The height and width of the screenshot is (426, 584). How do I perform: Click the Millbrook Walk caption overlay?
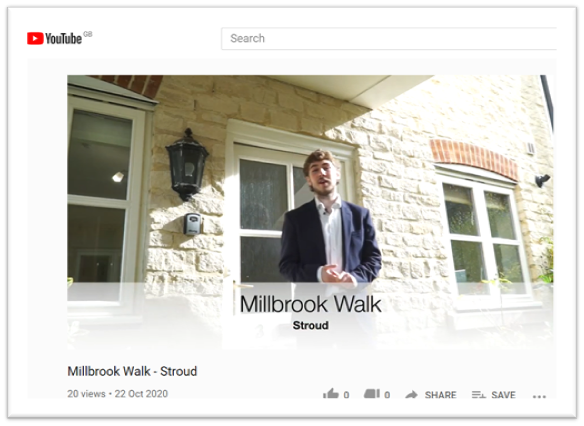point(311,304)
